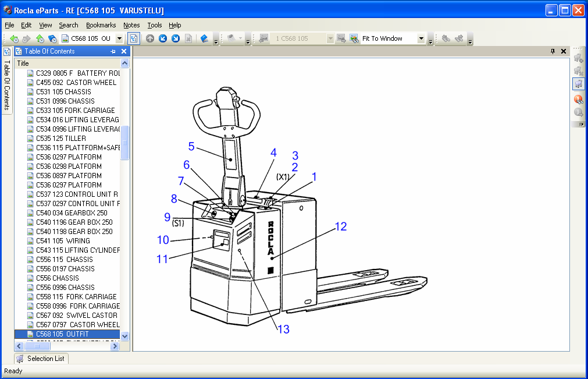588x379 pixels.
Task: Click the previous image icon beside 1 C568 105
Action: (264, 38)
